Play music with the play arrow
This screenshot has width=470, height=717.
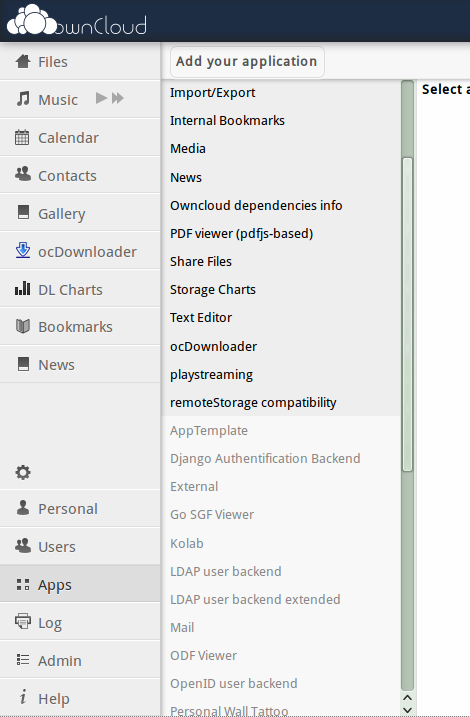click(101, 98)
